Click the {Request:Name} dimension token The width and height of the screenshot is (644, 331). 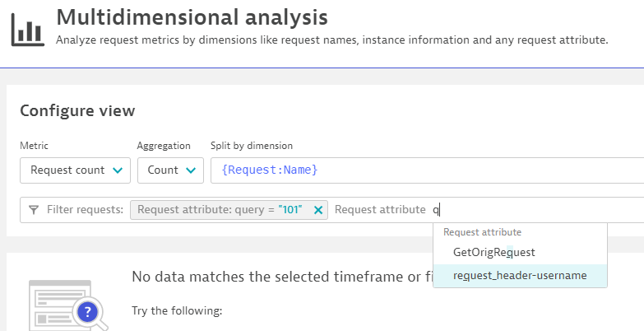point(269,170)
